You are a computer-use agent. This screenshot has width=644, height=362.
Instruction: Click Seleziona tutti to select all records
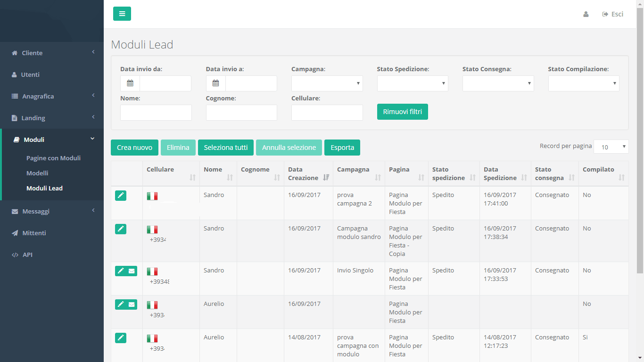pos(225,148)
